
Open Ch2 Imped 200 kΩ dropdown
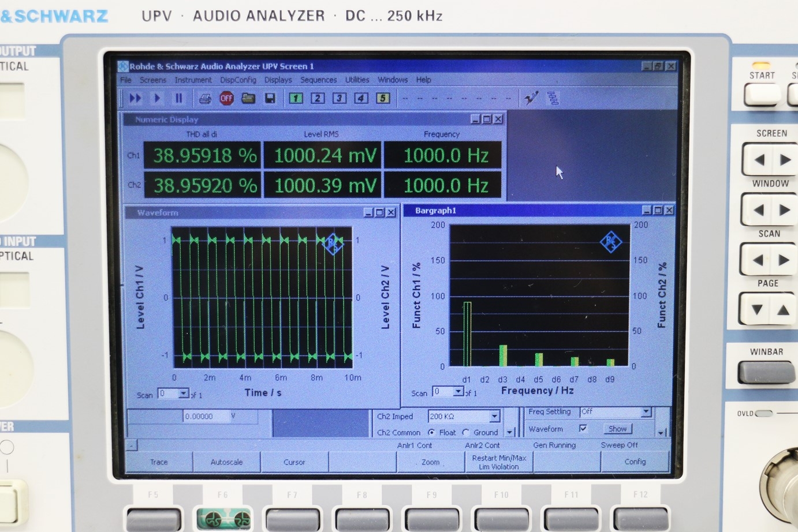pos(494,416)
